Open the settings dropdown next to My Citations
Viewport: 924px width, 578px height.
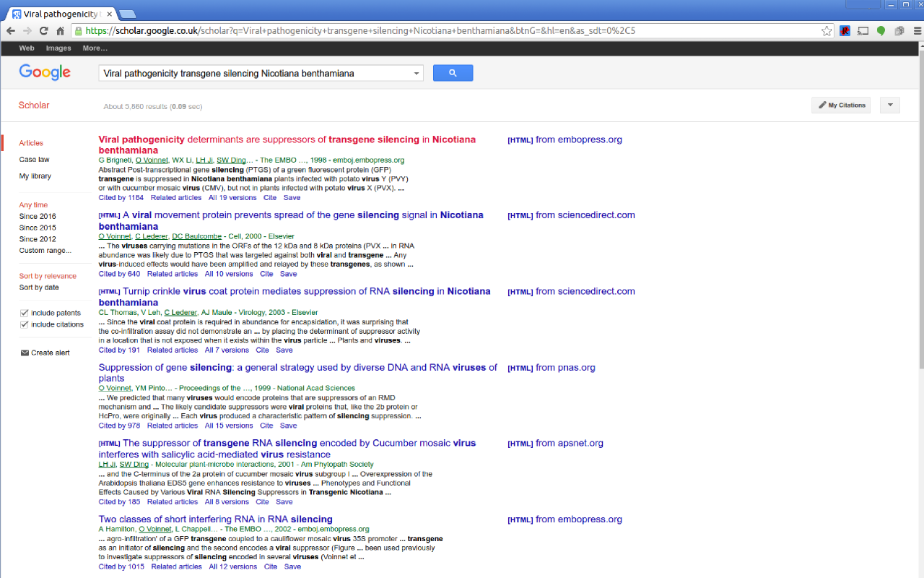[890, 105]
